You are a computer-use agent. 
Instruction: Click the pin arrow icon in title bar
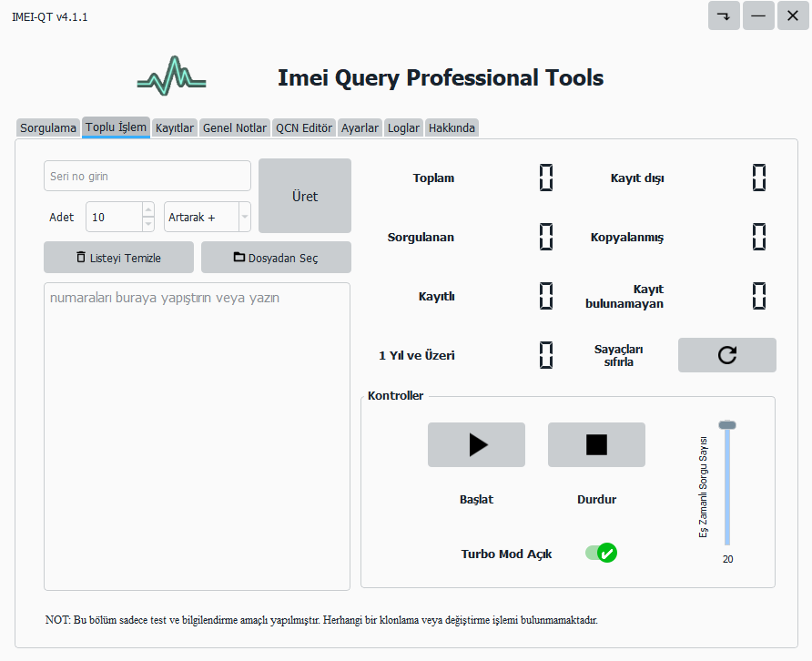[724, 16]
